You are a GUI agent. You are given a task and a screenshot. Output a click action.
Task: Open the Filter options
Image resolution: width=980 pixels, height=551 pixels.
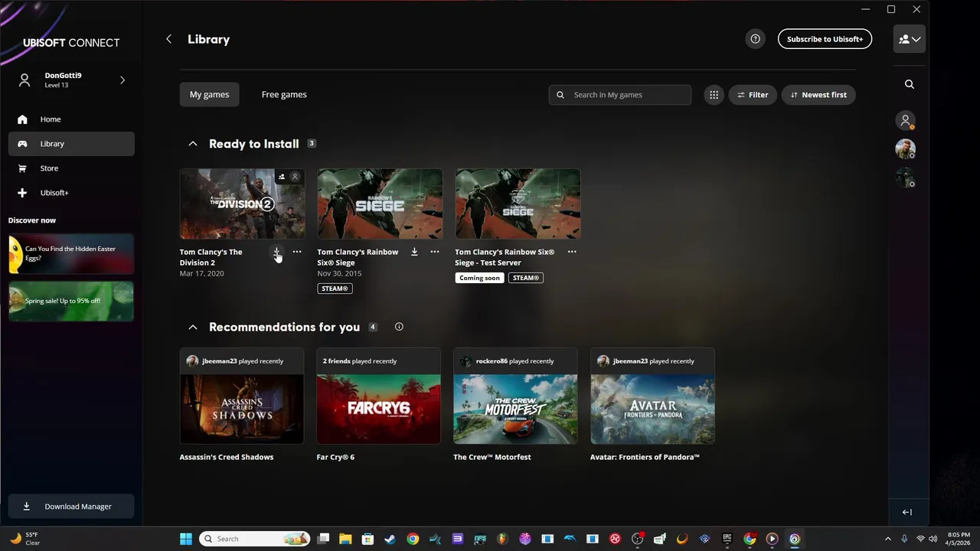pos(753,95)
